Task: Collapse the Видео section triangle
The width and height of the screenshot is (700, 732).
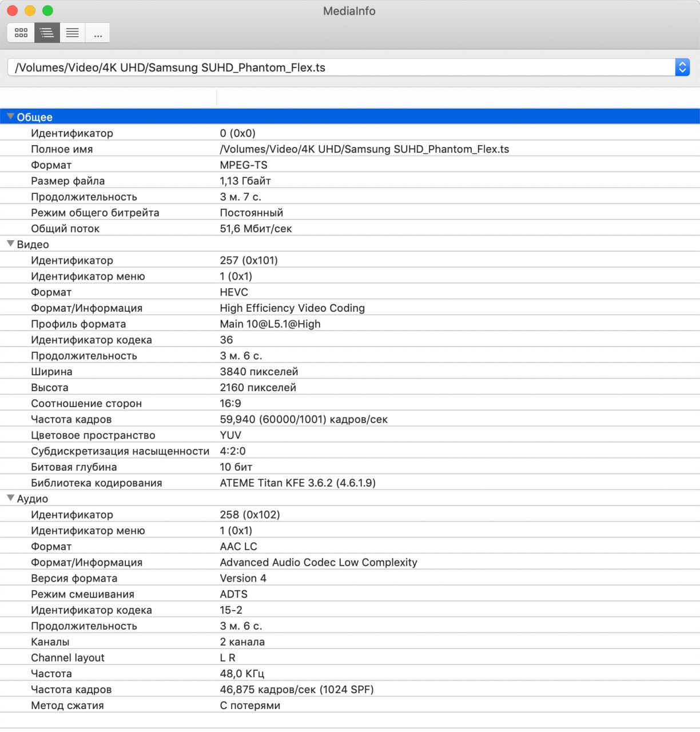Action: tap(10, 244)
